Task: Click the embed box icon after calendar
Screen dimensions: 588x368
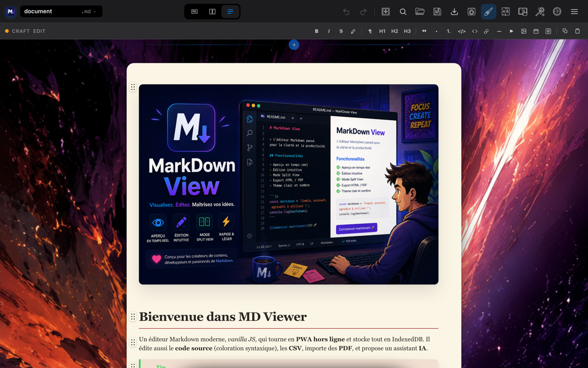Action: click(548, 31)
